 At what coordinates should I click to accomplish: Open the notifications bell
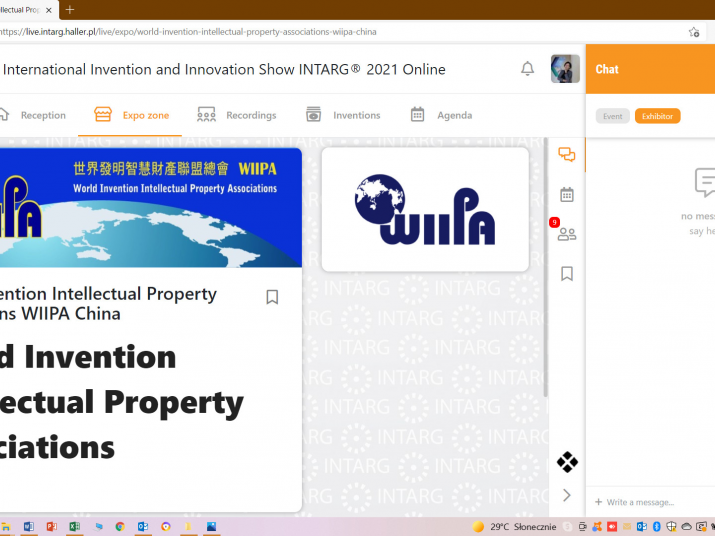point(527,69)
